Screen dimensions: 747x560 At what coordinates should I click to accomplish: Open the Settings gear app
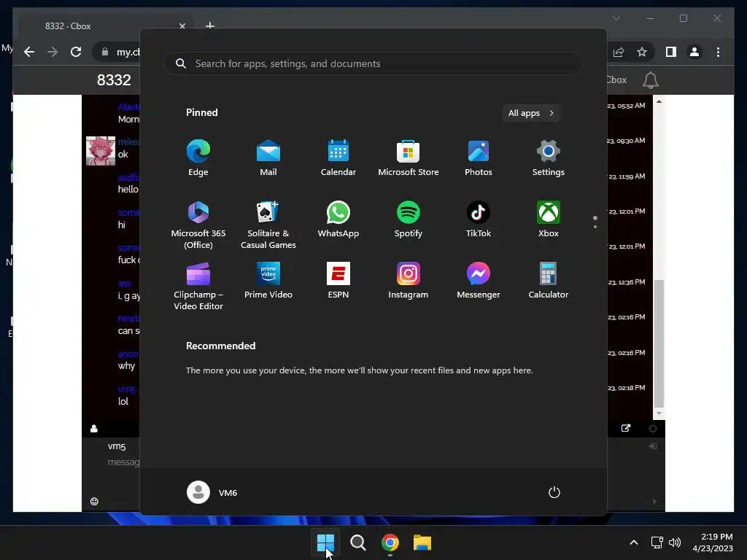549,158
